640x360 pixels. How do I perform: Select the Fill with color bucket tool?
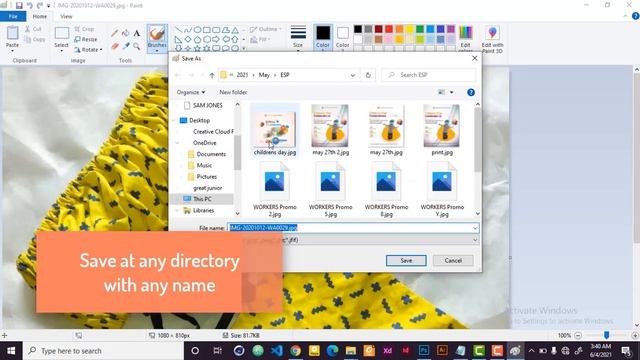126,33
